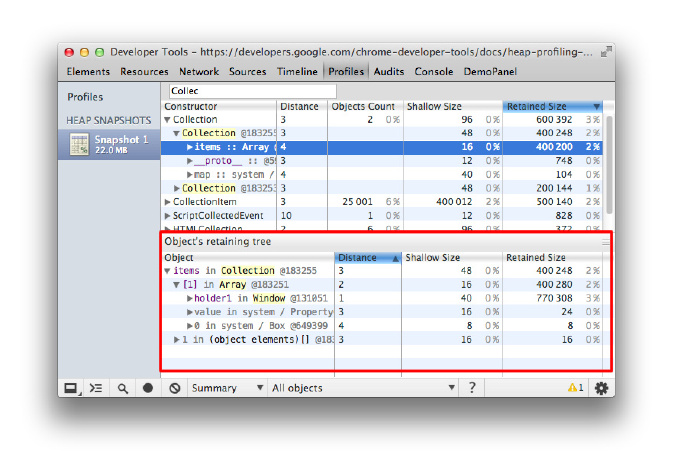
Task: Click the HEAP SNAPSHOTS section label
Action: coord(109,121)
